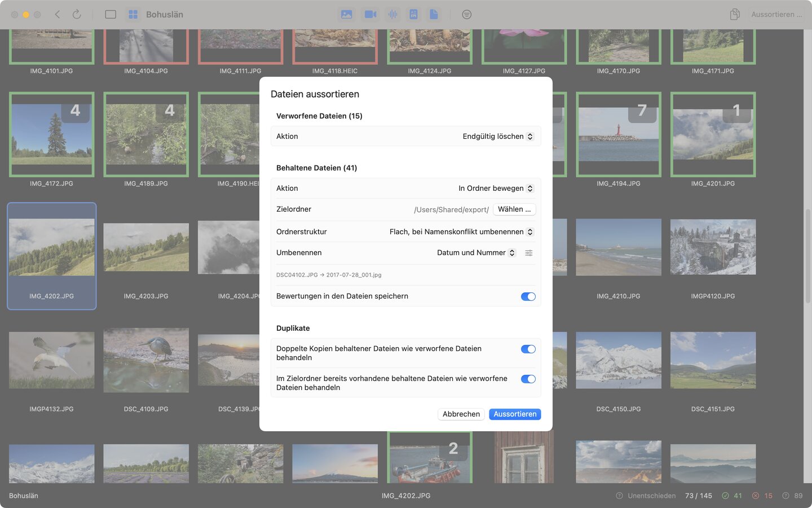Click Wählen … to choose target folder
The height and width of the screenshot is (508, 812).
click(x=514, y=209)
